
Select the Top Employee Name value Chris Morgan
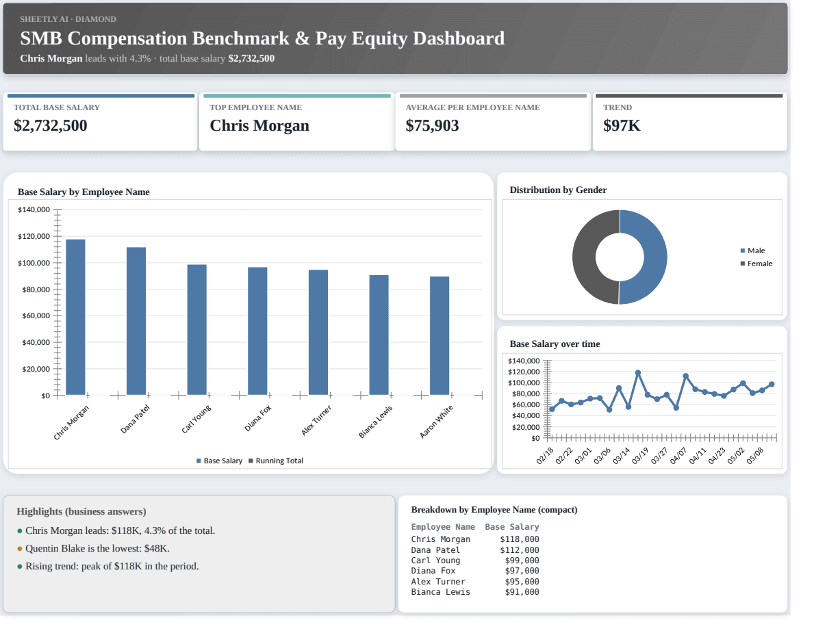(259, 125)
